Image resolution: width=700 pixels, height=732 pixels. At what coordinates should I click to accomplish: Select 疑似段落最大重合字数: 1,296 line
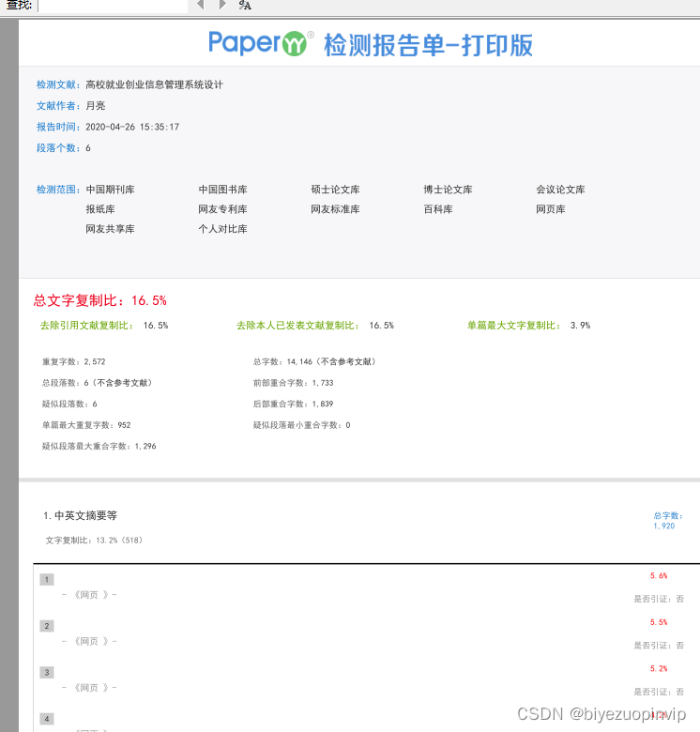pyautogui.click(x=99, y=446)
